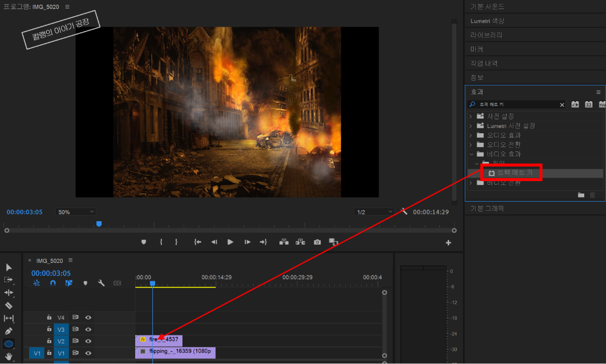Step back one frame
This screenshot has height=364, width=606.
tap(214, 242)
